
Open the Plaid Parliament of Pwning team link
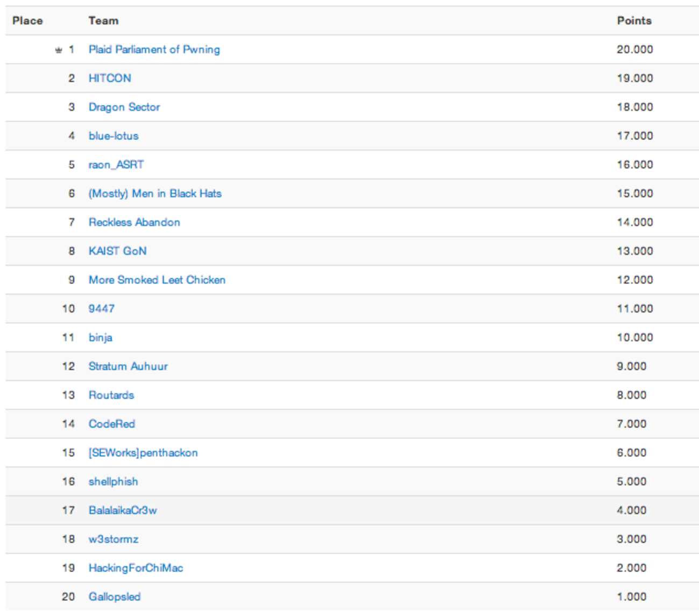[x=154, y=49]
